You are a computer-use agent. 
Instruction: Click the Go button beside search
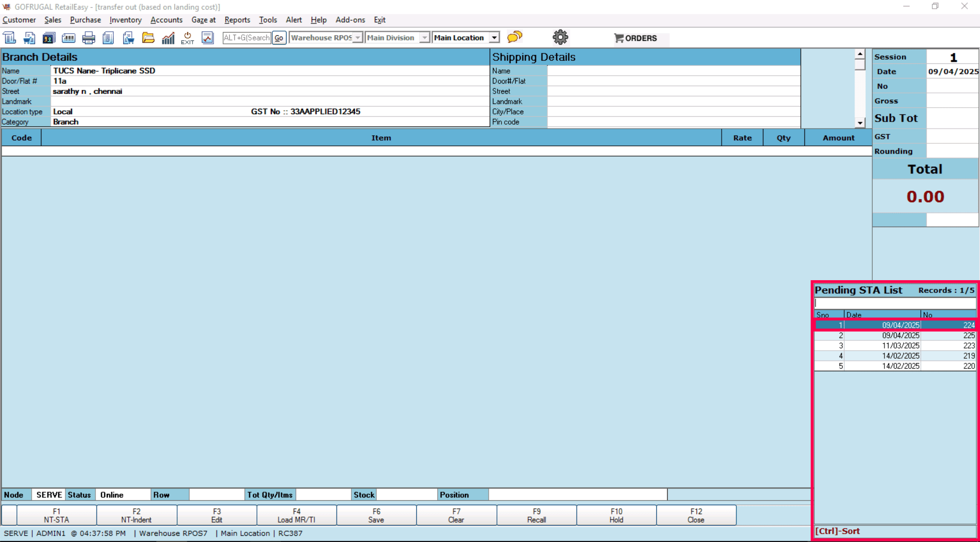(x=279, y=38)
